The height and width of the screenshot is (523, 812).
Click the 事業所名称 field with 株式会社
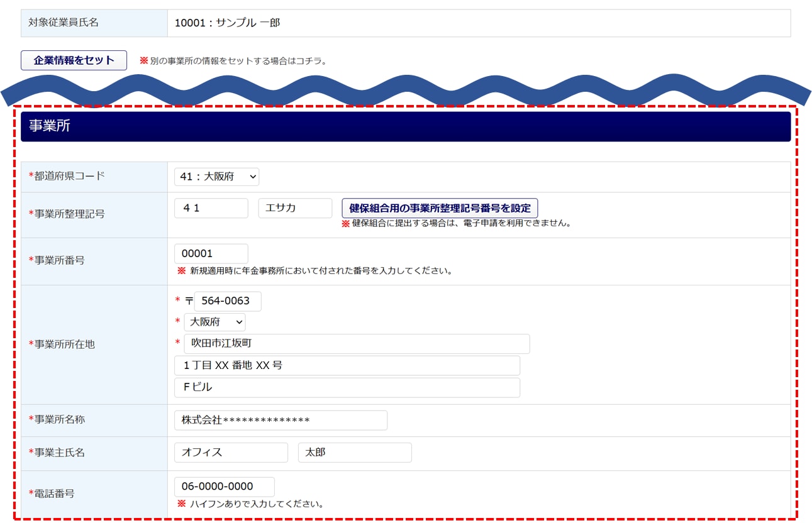(281, 421)
